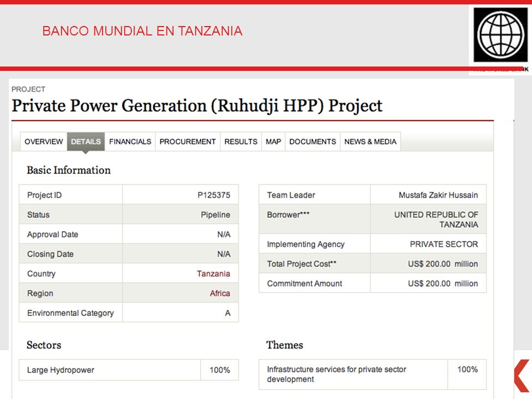Click the project title Private Power Generation
The height and width of the screenshot is (399, 532).
coord(197,105)
